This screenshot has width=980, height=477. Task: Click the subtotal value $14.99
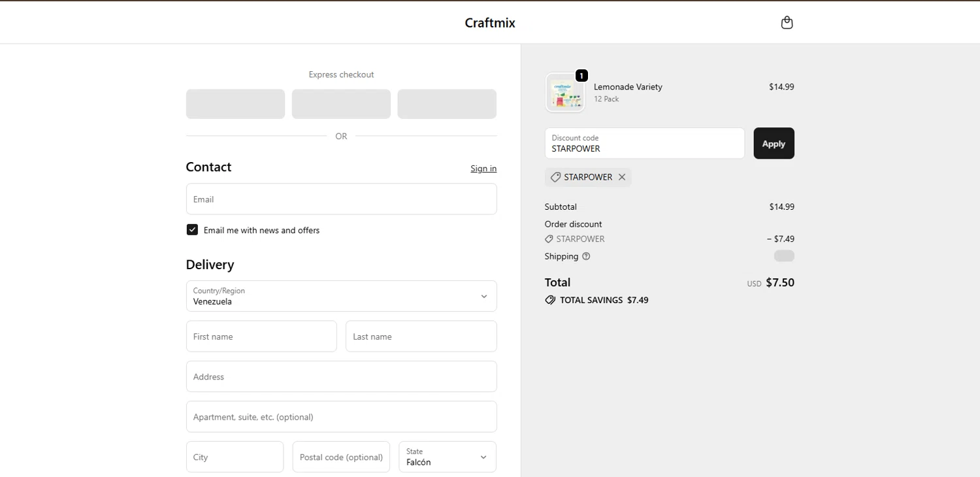coord(781,206)
